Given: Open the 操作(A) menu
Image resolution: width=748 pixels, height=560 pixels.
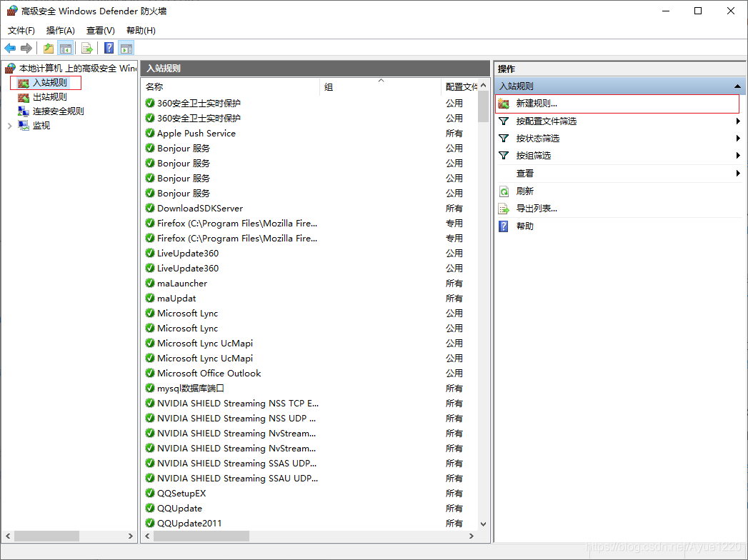Looking at the screenshot, I should click(60, 31).
